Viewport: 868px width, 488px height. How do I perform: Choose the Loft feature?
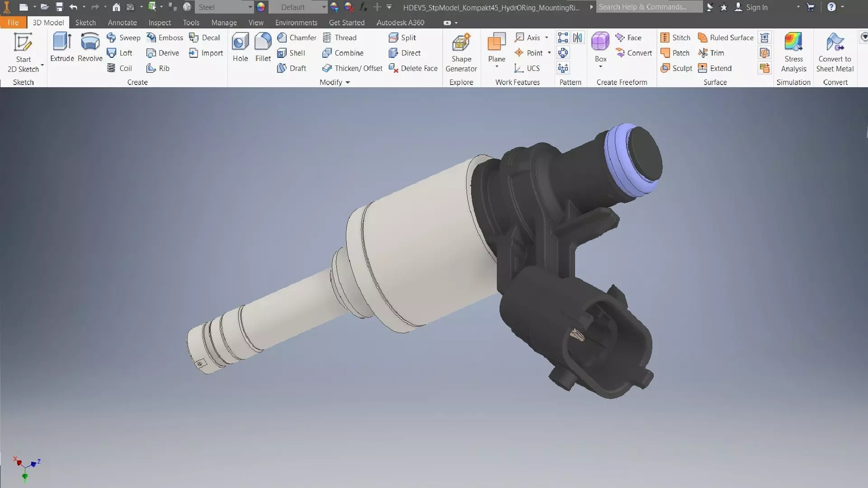[x=119, y=53]
